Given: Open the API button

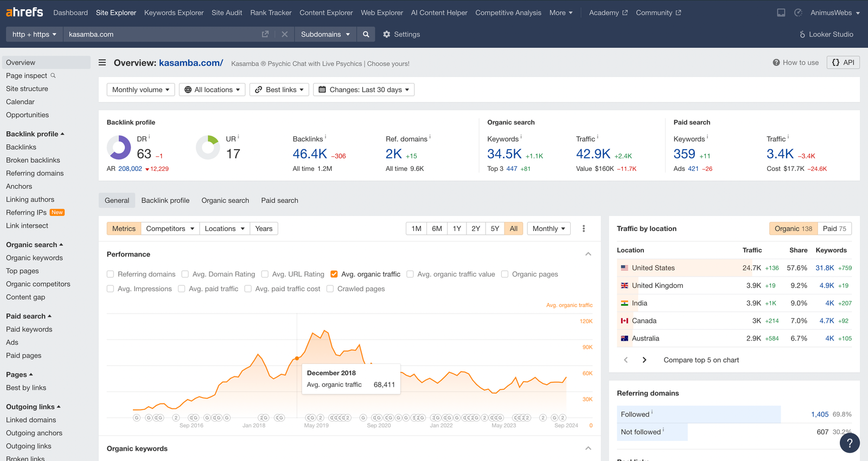Looking at the screenshot, I should click(843, 62).
